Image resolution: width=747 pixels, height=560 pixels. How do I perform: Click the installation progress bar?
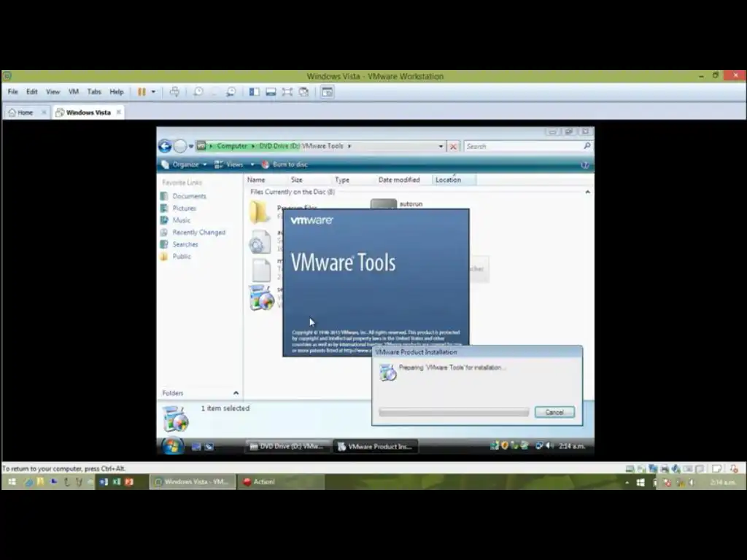pos(454,412)
